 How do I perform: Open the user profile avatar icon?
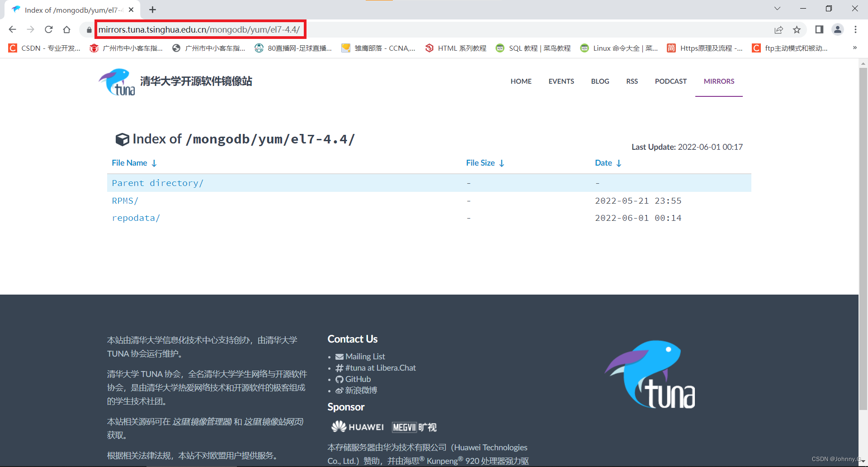[x=838, y=29]
